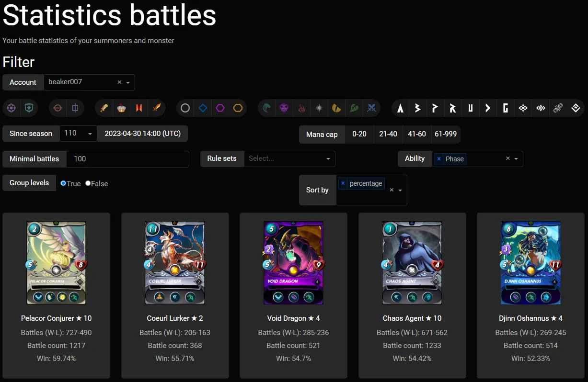Clear all Sort by selections
Viewport: 588px width, 382px height.
click(392, 190)
